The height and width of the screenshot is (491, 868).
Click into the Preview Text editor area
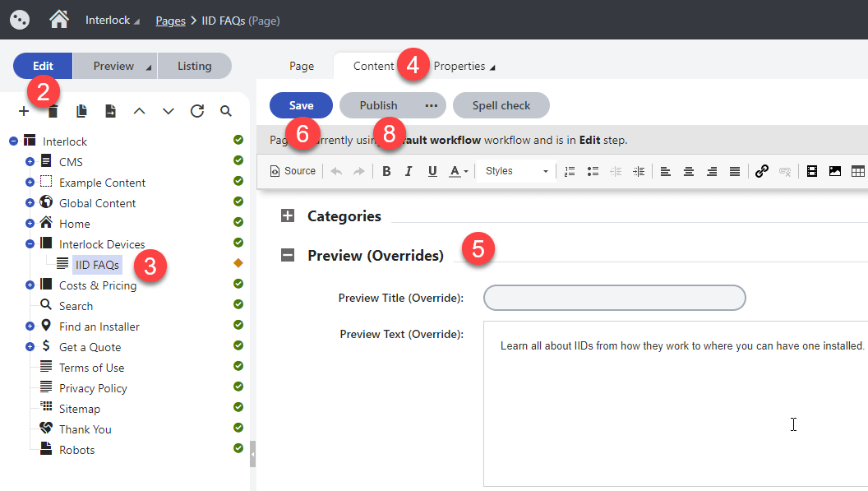676,404
